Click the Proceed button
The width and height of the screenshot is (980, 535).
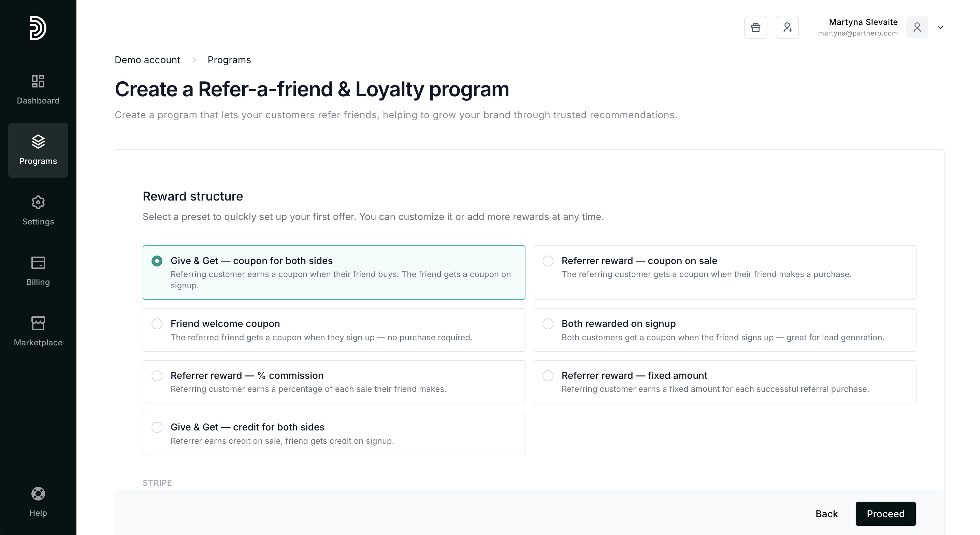pyautogui.click(x=885, y=514)
